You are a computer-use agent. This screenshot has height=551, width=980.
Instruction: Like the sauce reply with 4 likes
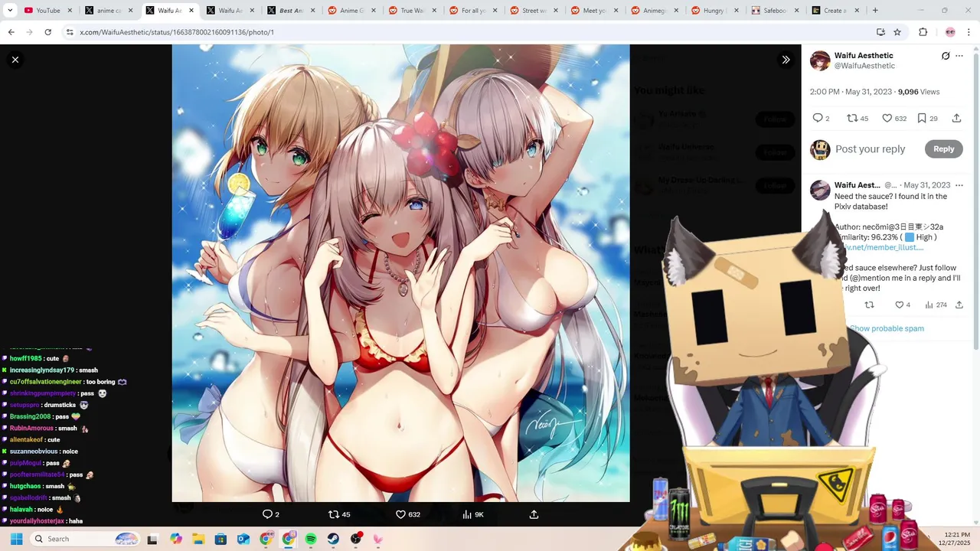pos(899,305)
